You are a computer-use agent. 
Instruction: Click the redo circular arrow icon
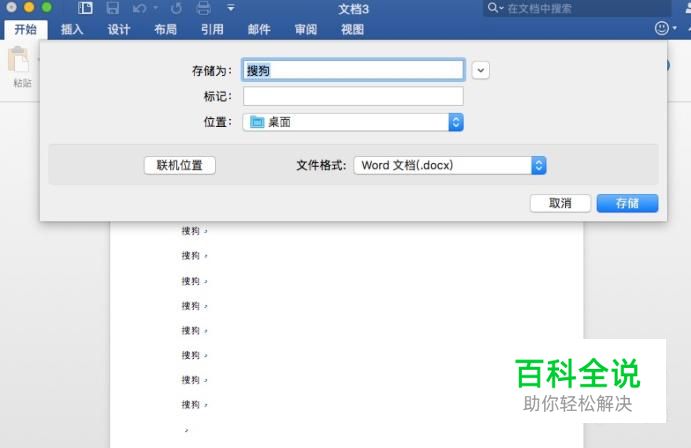pos(177,8)
